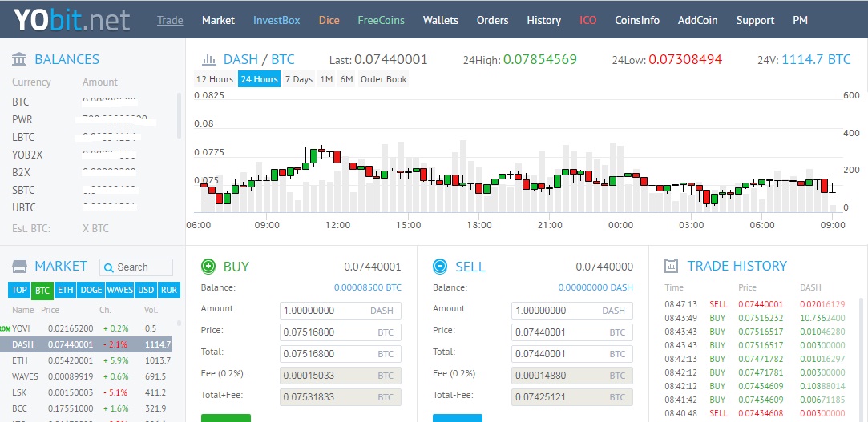Click the chart bars icon beside DASH / BTC

pos(208,58)
